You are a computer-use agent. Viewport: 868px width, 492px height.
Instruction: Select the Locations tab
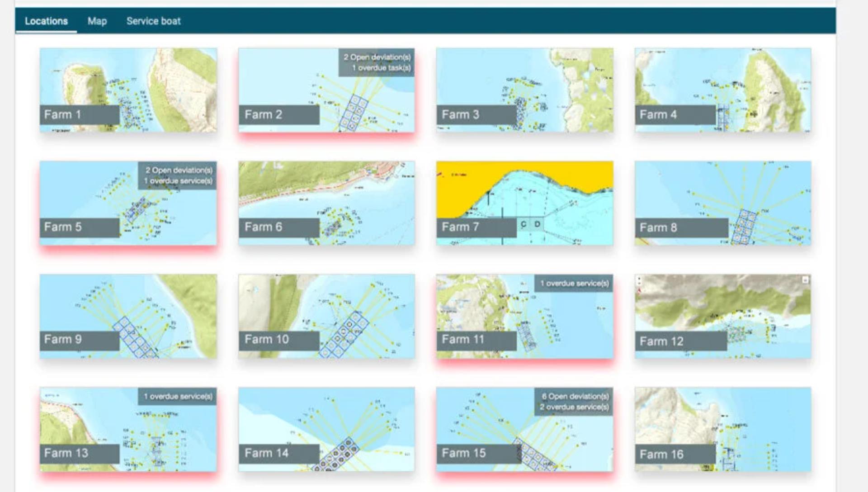click(x=46, y=21)
